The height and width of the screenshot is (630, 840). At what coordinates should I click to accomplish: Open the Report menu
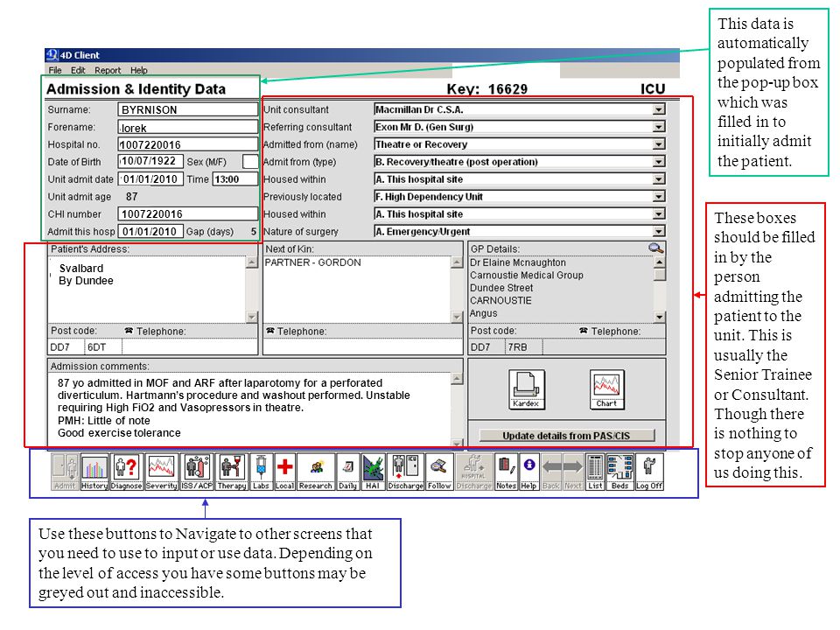(x=108, y=70)
